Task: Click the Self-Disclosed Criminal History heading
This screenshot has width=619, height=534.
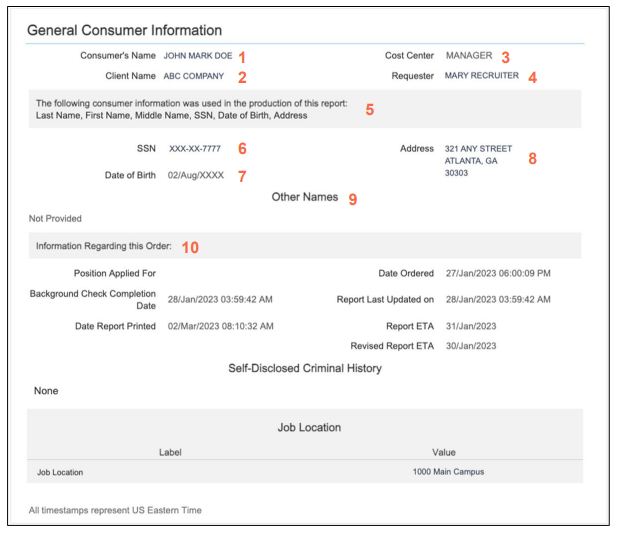Action: [305, 368]
